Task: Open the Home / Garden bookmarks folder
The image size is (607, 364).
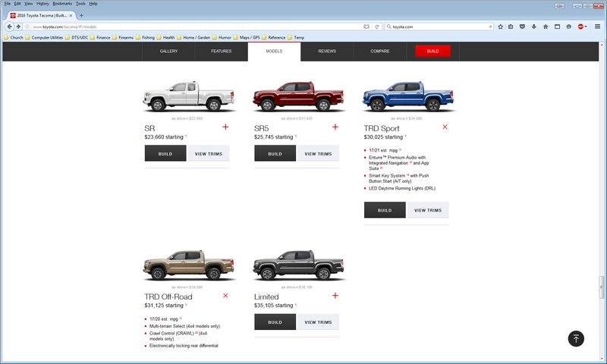Action: [x=193, y=37]
